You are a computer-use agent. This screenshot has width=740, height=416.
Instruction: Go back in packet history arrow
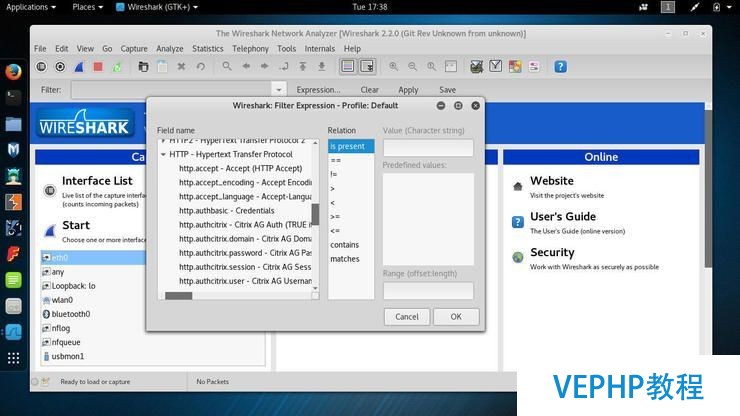tap(246, 67)
